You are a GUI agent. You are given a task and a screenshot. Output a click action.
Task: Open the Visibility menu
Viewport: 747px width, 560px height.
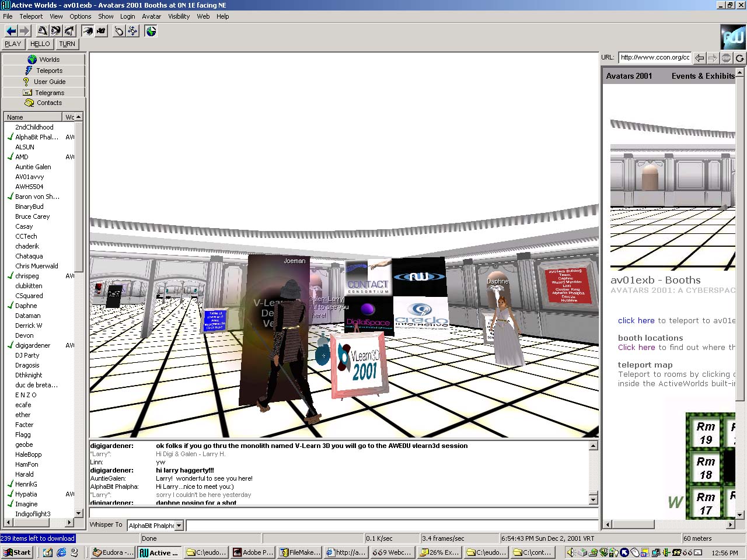pyautogui.click(x=179, y=16)
